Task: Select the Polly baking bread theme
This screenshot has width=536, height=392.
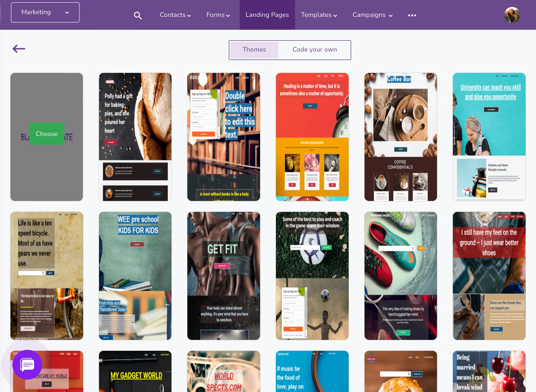Action: [135, 137]
